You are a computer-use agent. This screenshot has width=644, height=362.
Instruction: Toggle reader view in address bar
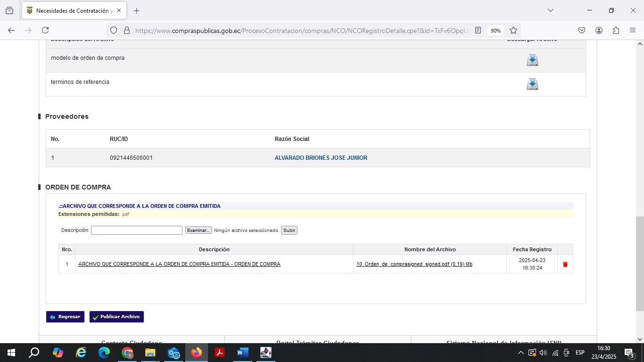(478, 30)
